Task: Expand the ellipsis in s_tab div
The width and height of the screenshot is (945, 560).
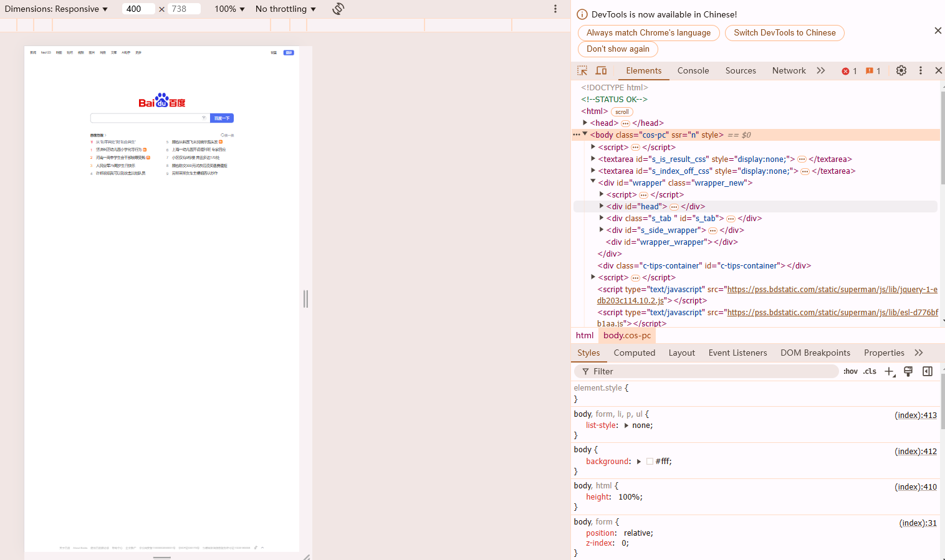Action: point(731,219)
